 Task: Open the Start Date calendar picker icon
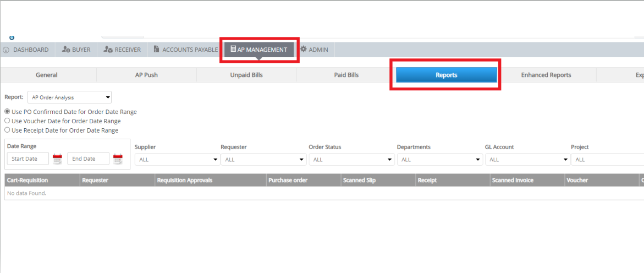coord(58,159)
